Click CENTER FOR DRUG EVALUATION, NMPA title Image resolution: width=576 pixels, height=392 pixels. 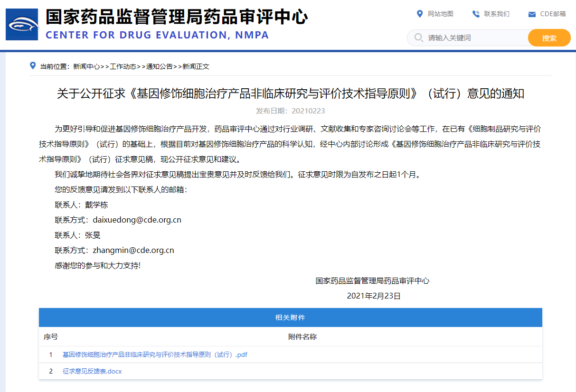(157, 35)
